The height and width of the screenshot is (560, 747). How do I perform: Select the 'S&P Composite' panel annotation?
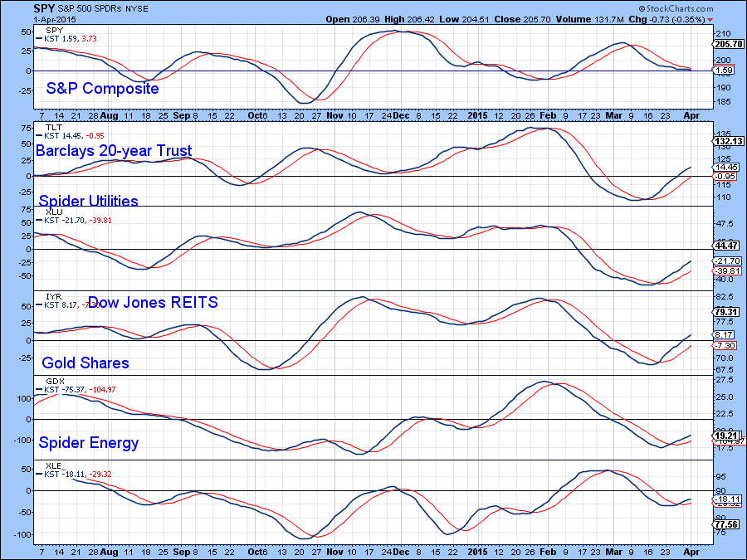point(102,89)
